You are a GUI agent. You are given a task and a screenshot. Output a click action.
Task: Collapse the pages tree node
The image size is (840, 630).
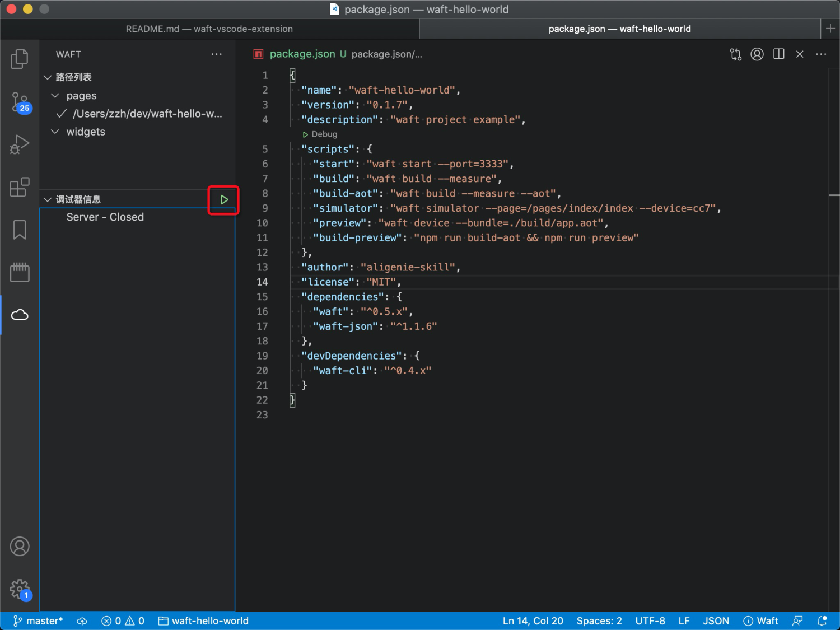55,96
